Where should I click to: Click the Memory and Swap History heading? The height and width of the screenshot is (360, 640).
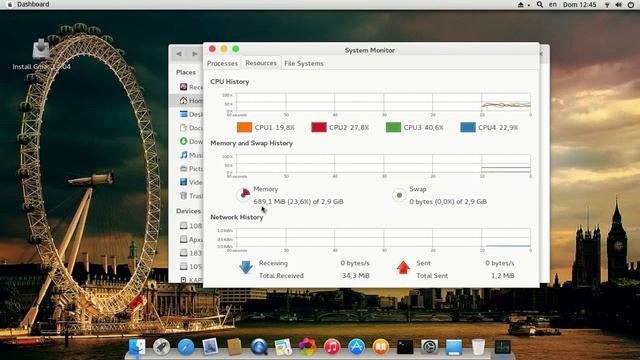(x=251, y=143)
